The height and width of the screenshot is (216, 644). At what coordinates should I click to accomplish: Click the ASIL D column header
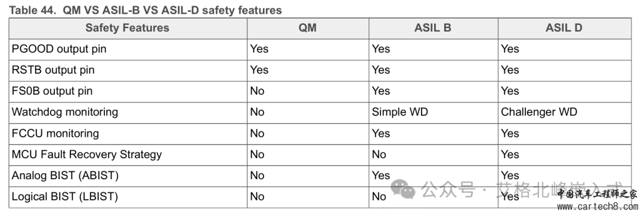(564, 28)
